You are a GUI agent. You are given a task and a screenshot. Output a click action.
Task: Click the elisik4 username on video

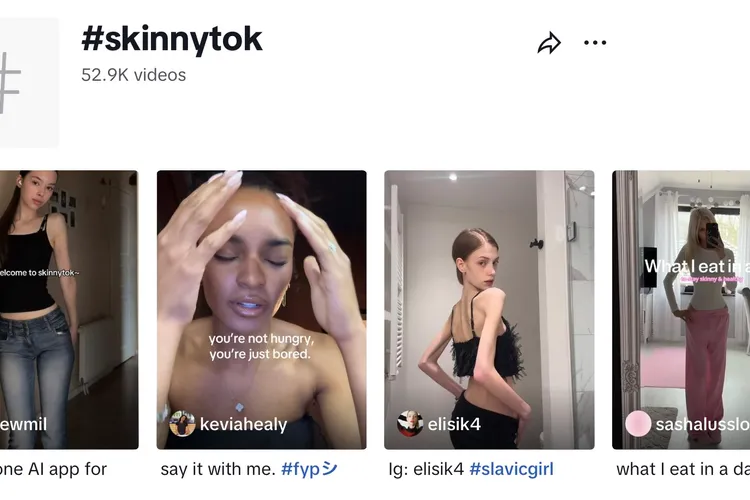pos(455,425)
